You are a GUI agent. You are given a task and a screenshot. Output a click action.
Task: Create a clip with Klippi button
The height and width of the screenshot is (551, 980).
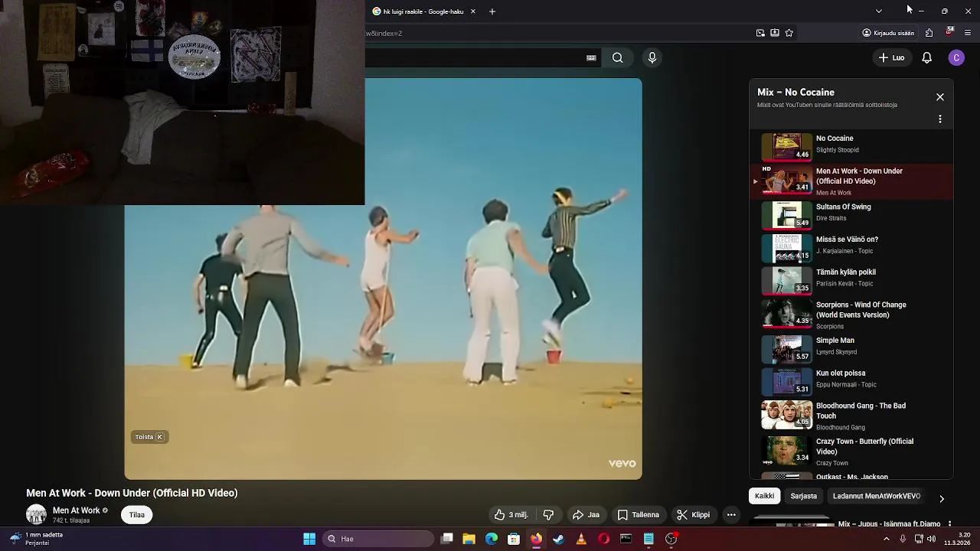pyautogui.click(x=693, y=515)
